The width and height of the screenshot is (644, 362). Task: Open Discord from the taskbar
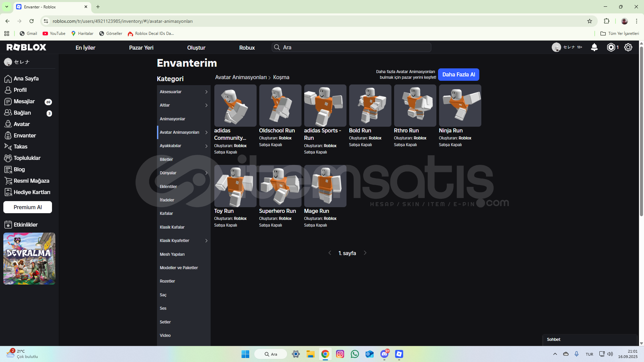point(384,354)
